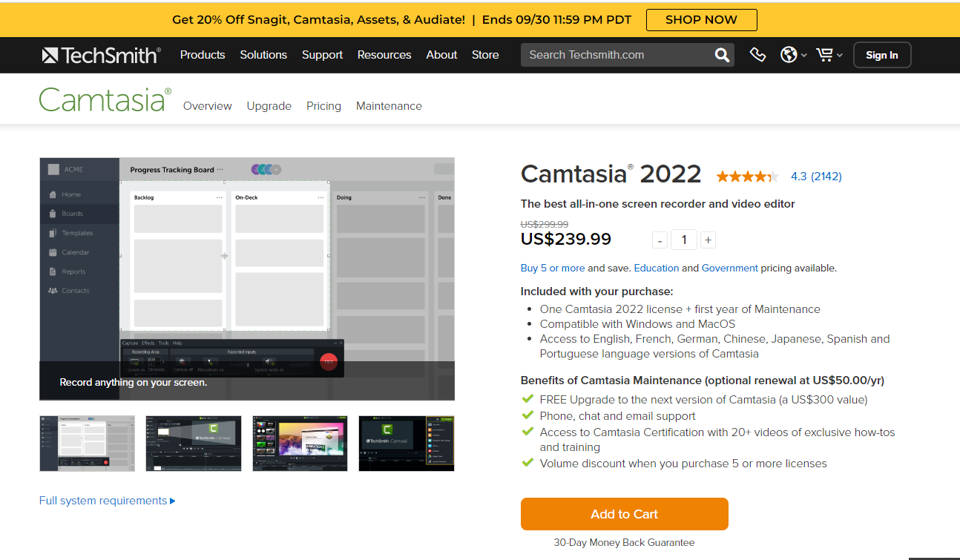Click Compatible with Windows and MacOS text
Image resolution: width=960 pixels, height=560 pixels.
click(638, 324)
